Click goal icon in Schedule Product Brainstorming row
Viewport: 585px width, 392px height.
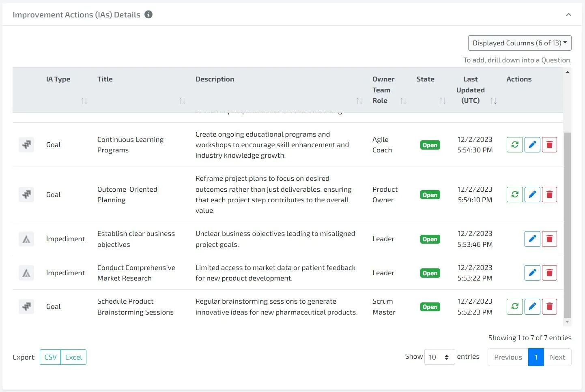click(x=26, y=306)
